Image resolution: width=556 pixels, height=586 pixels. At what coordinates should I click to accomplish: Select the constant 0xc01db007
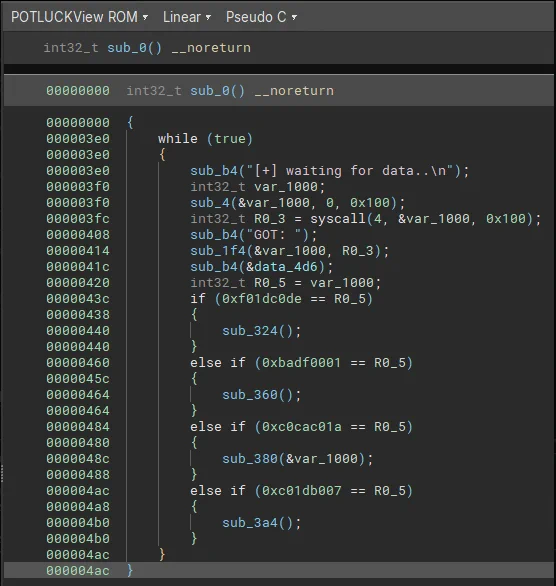[x=302, y=491]
